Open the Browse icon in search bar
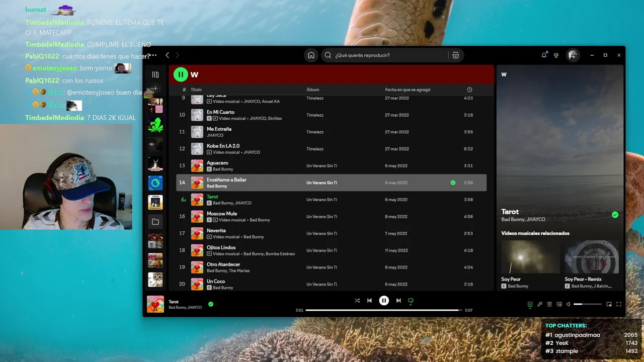644x362 pixels. point(455,55)
